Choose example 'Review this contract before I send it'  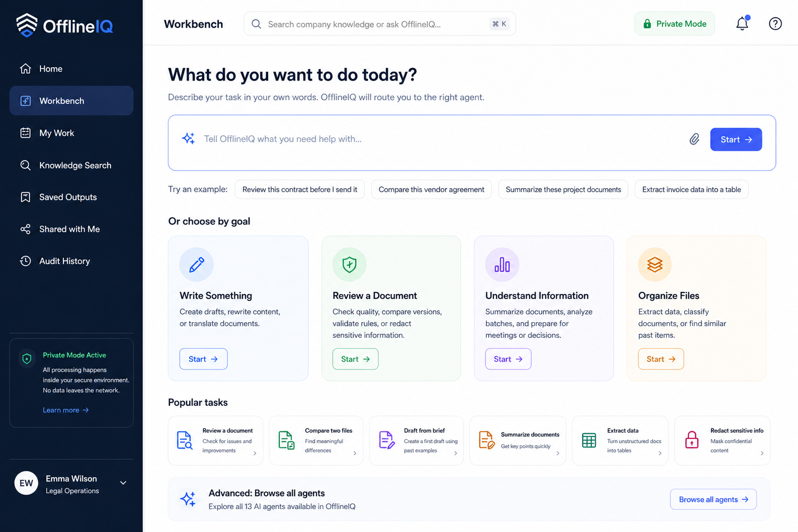(x=300, y=190)
